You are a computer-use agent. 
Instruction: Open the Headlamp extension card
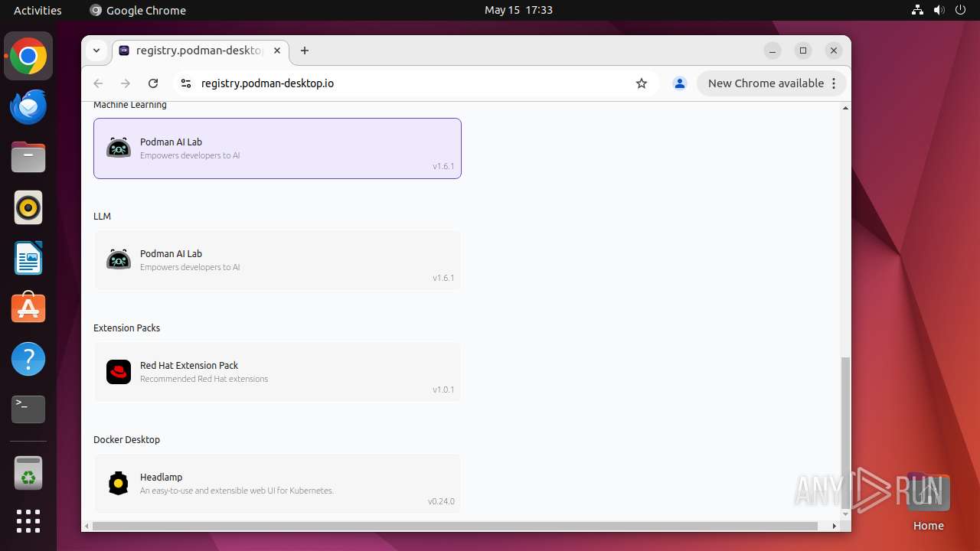tap(277, 484)
